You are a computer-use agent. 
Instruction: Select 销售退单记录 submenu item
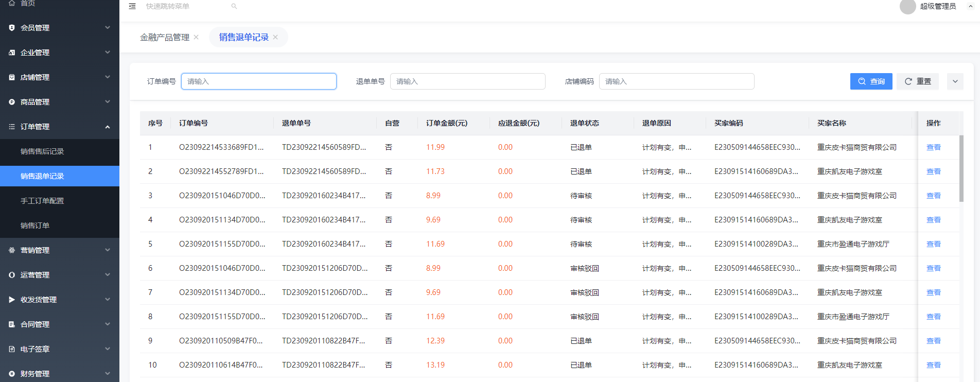pyautogui.click(x=60, y=176)
